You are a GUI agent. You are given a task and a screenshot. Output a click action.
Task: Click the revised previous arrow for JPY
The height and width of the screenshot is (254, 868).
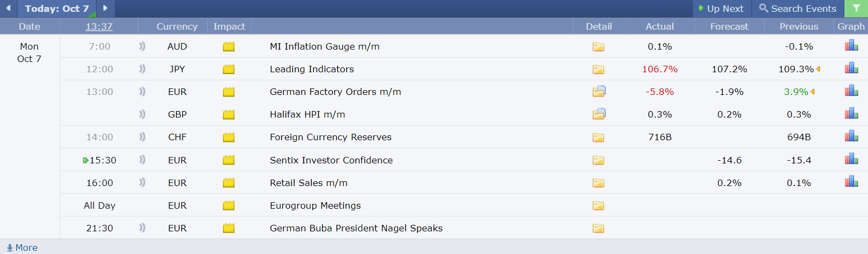818,69
